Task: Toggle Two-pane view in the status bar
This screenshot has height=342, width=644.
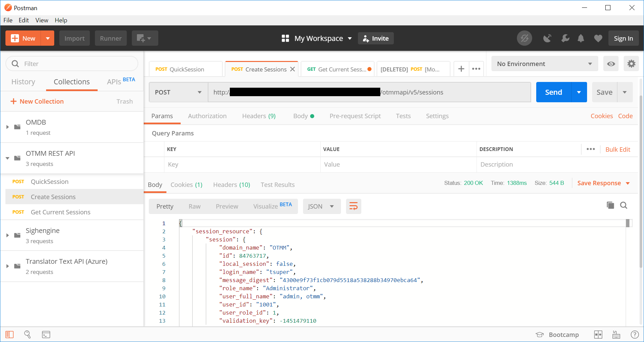Action: coord(598,335)
